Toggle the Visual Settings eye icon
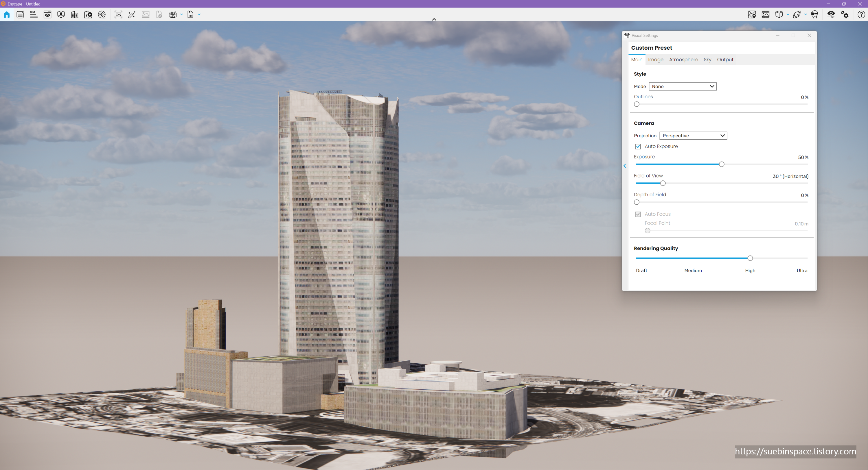Viewport: 868px width, 470px height. click(831, 14)
